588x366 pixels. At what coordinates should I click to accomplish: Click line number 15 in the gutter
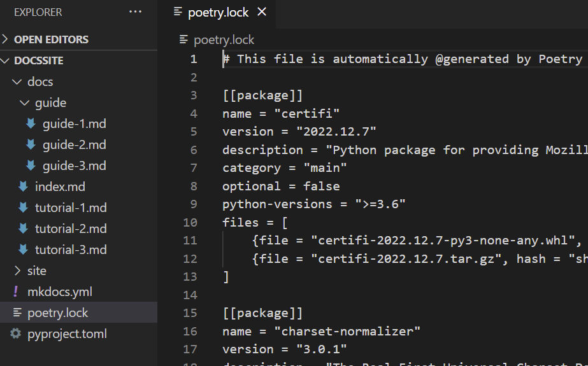click(x=190, y=313)
